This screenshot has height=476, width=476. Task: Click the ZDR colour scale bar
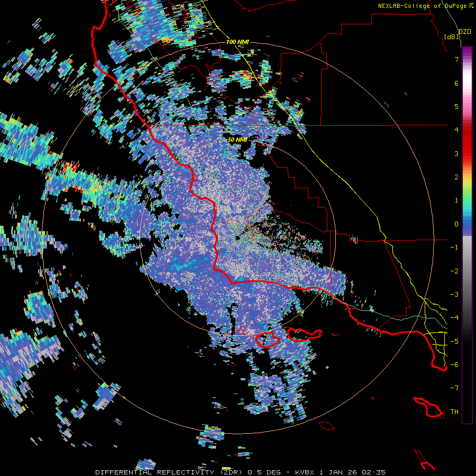[467, 235]
